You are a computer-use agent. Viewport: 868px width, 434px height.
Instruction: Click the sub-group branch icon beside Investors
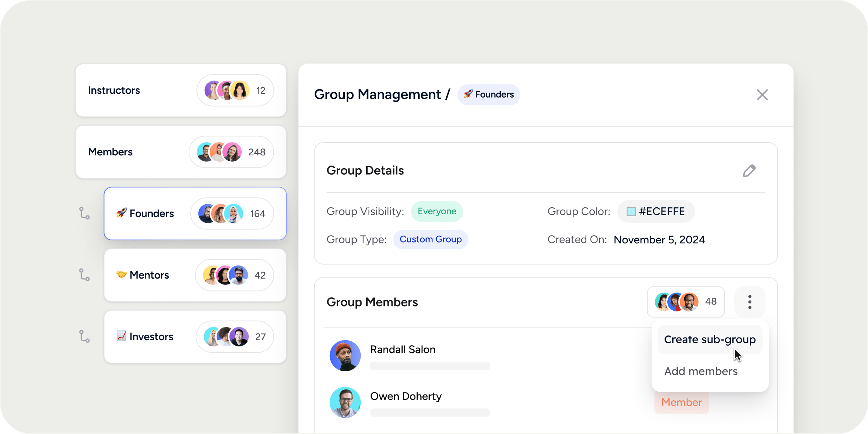point(84,336)
